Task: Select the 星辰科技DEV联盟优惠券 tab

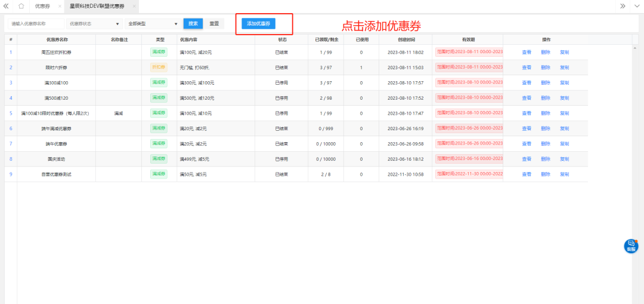Action: [x=97, y=6]
